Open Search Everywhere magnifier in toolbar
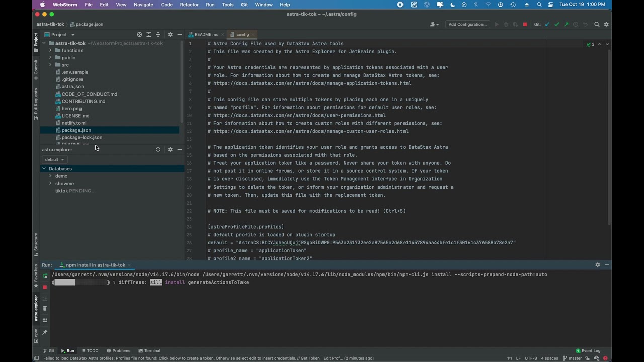The height and width of the screenshot is (362, 644). click(x=597, y=24)
